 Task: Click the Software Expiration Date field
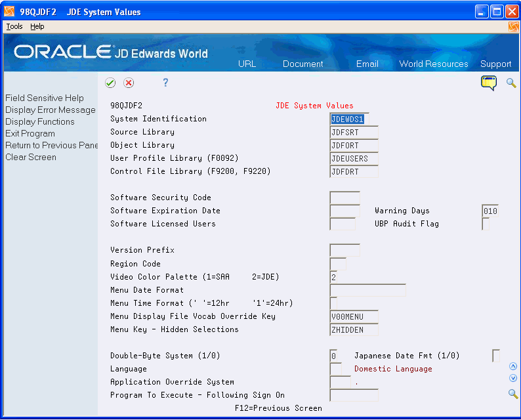[344, 211]
